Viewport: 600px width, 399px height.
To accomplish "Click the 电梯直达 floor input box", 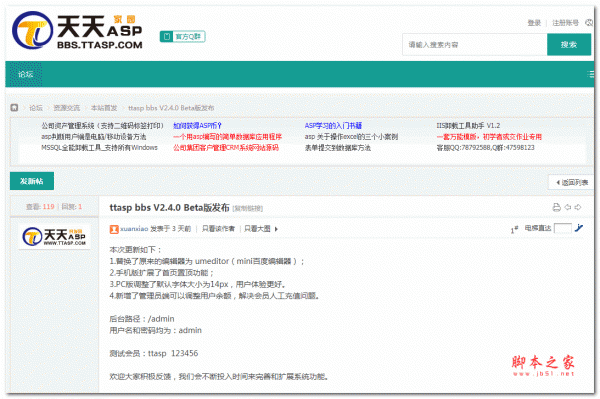I will (562, 228).
